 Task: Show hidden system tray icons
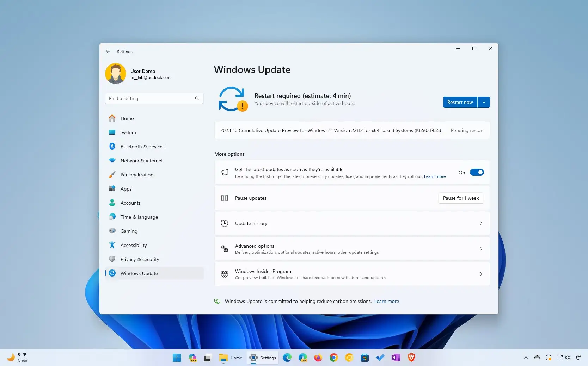(526, 358)
